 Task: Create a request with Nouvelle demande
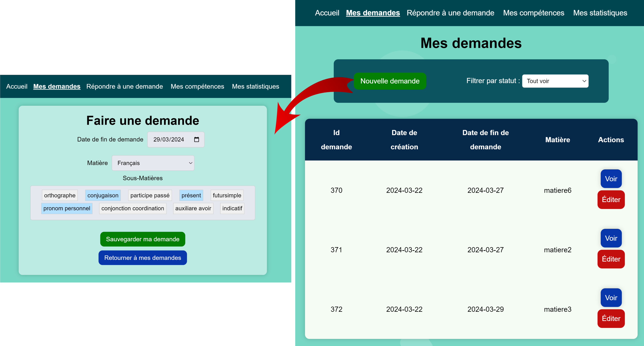pos(390,81)
